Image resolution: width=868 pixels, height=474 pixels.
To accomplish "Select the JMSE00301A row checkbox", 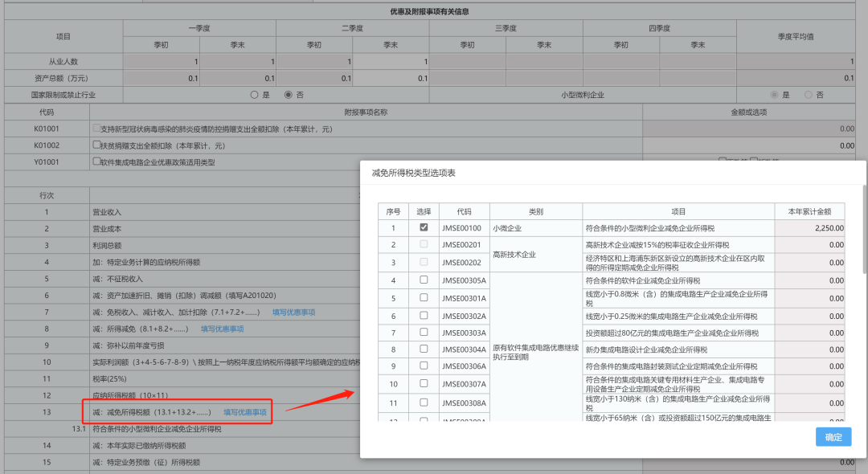I will point(424,297).
